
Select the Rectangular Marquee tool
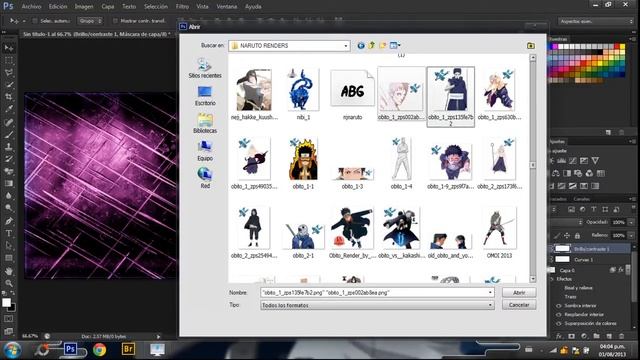tap(9, 60)
